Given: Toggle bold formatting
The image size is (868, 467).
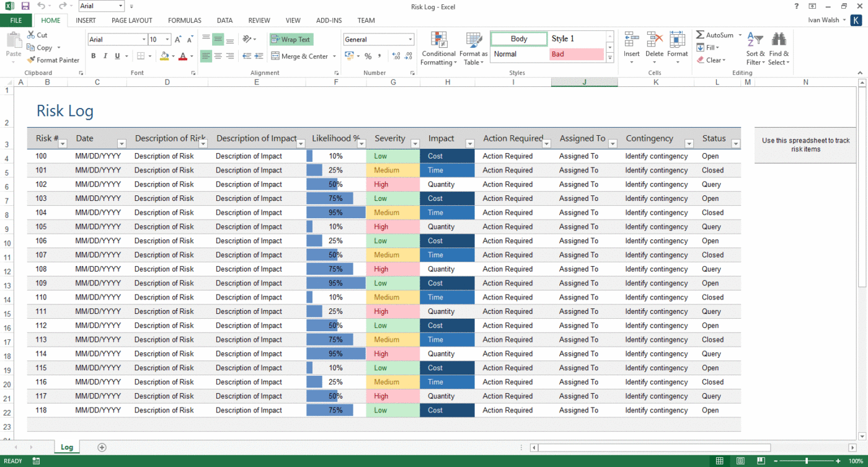Looking at the screenshot, I should [x=93, y=55].
